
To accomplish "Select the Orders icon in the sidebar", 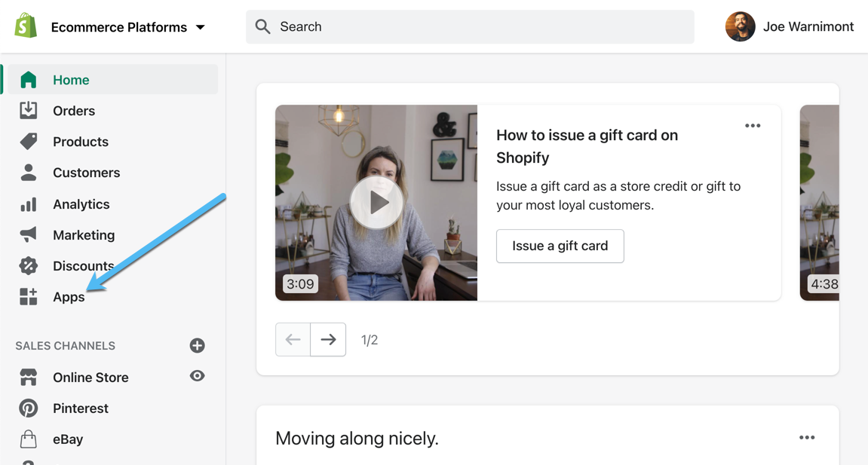I will pyautogui.click(x=28, y=111).
